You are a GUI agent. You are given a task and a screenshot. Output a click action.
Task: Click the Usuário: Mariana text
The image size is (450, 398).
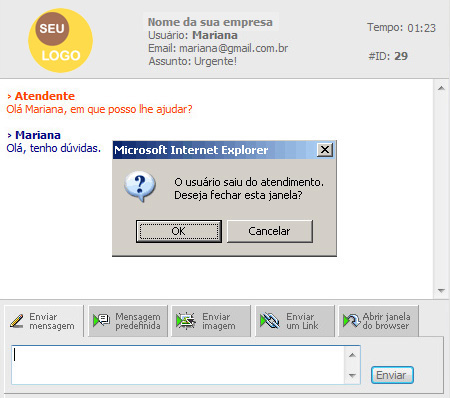[x=193, y=35]
